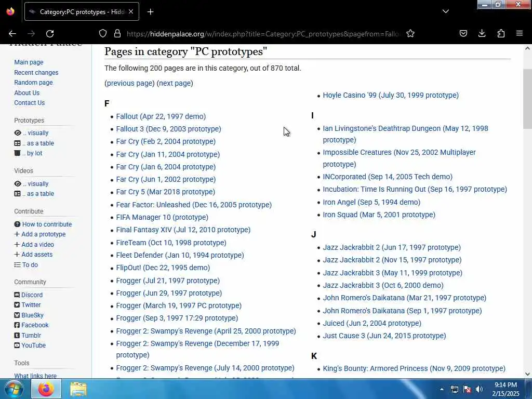The width and height of the screenshot is (532, 399).
Task: Click Add a video in sidebar
Action: coord(34,244)
